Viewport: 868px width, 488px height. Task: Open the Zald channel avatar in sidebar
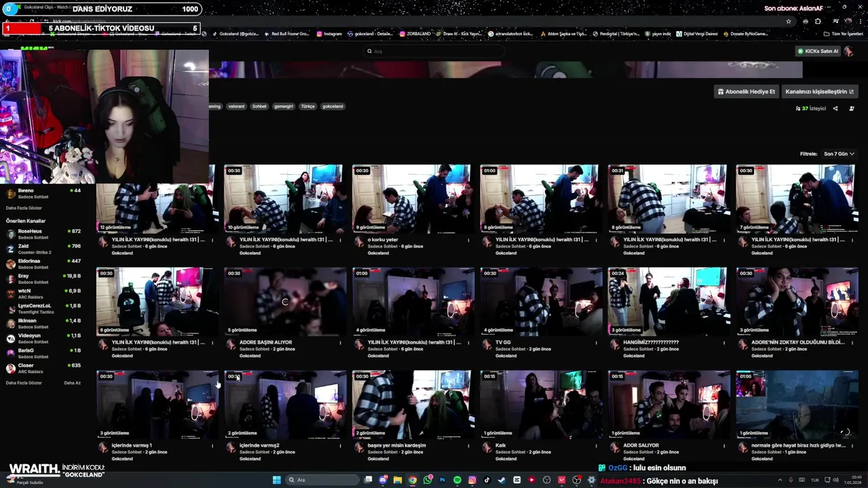pyautogui.click(x=10, y=249)
